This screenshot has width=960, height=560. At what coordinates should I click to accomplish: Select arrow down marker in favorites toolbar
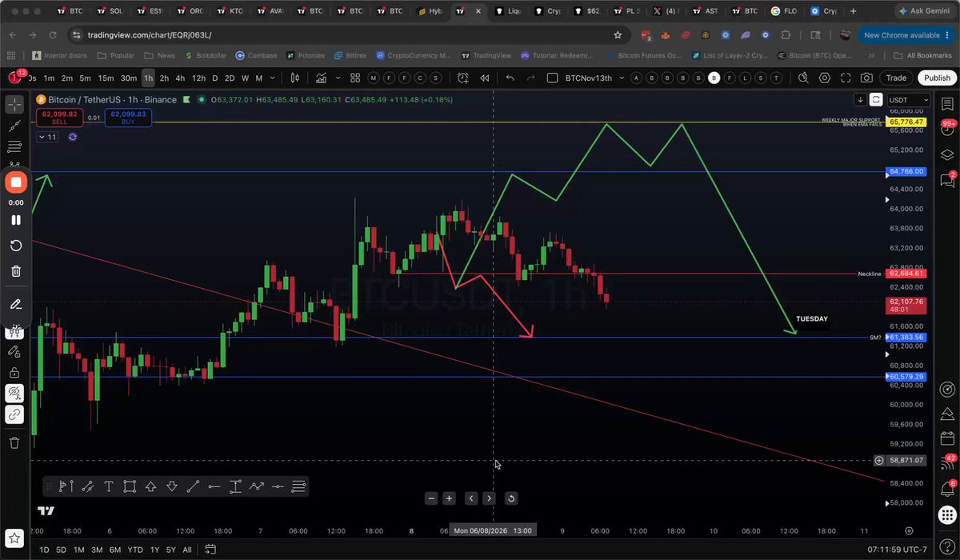[172, 486]
